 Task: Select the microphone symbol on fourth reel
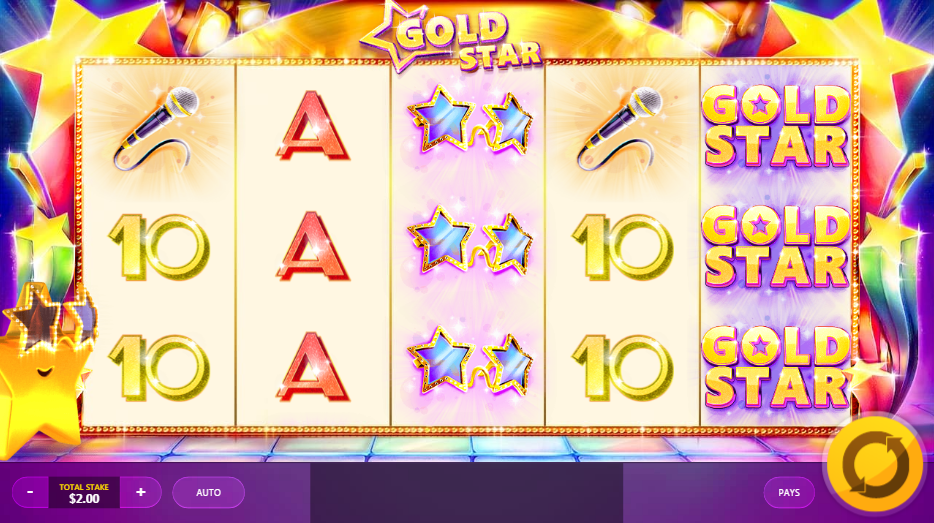[621, 127]
